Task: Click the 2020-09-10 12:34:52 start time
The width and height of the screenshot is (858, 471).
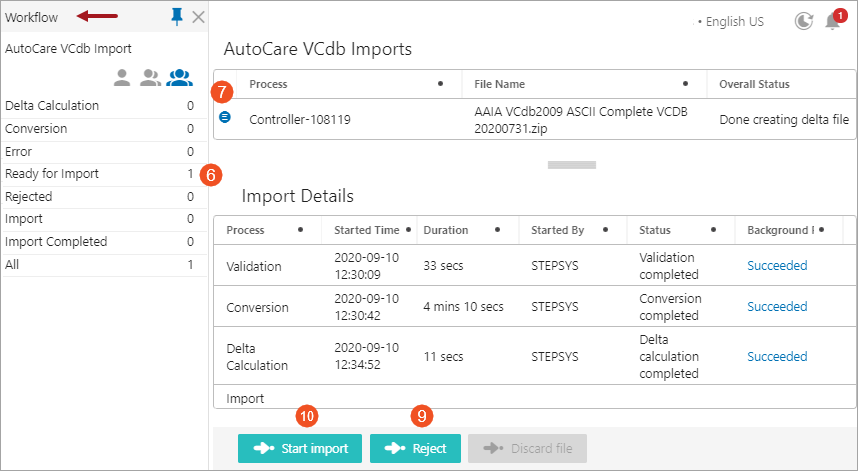Action: point(367,356)
